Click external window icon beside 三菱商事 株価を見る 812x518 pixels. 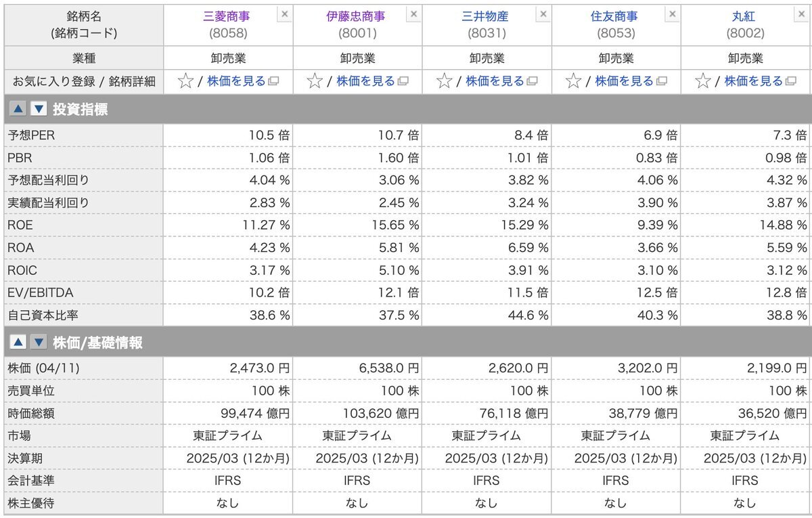click(x=273, y=82)
